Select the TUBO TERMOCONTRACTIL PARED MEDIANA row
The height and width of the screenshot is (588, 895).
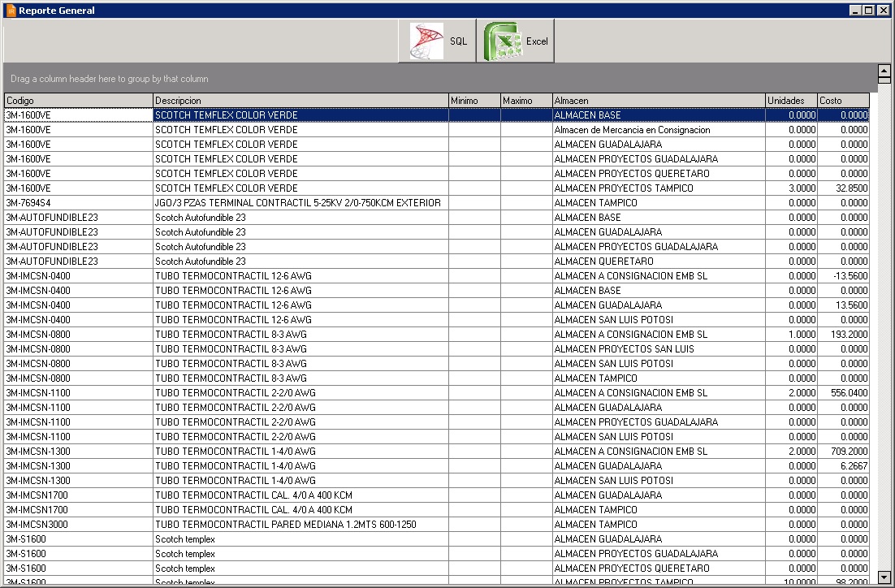pos(300,525)
